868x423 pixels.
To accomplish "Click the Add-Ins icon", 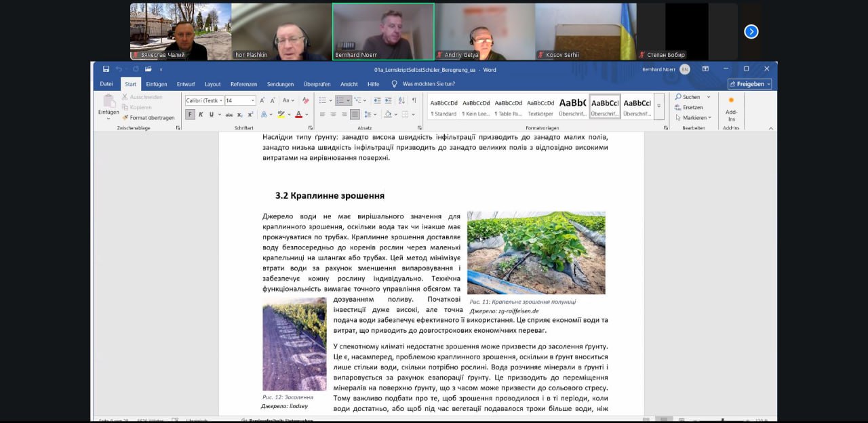I will (731, 107).
